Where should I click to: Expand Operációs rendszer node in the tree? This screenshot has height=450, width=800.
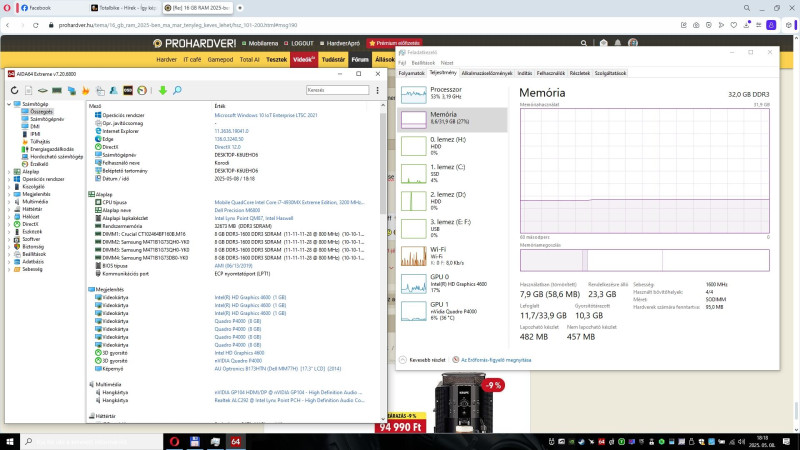point(9,180)
